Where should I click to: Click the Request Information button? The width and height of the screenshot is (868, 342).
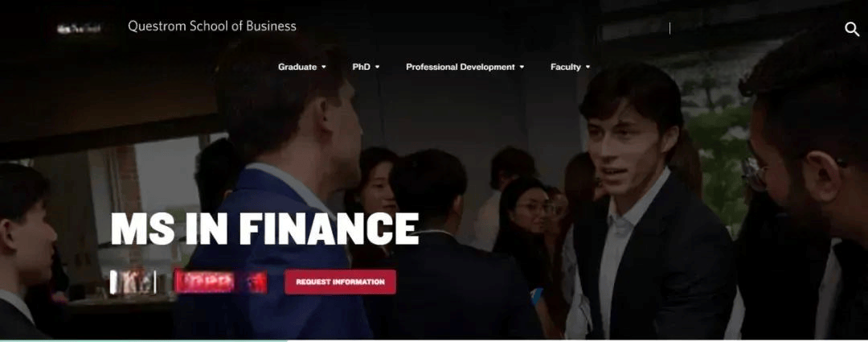[341, 282]
